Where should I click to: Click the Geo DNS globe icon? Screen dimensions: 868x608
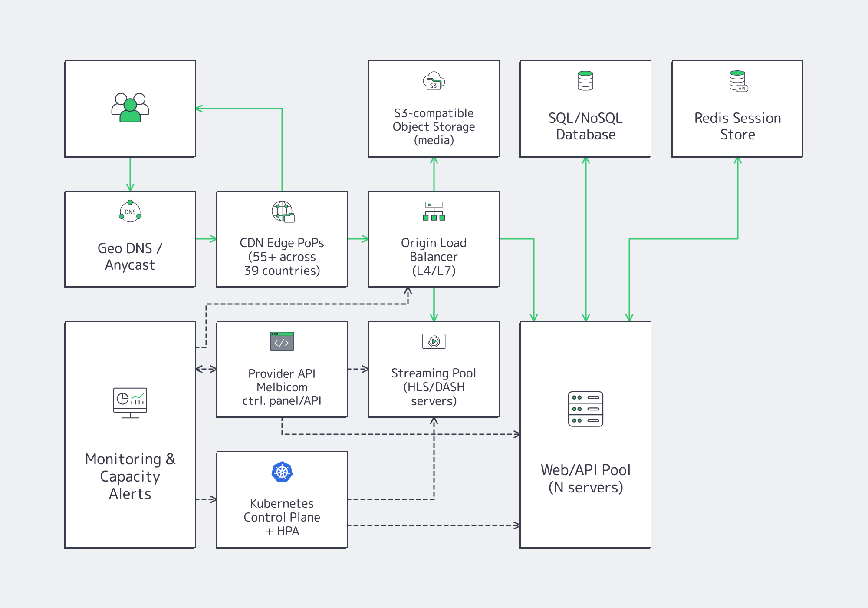click(x=130, y=211)
